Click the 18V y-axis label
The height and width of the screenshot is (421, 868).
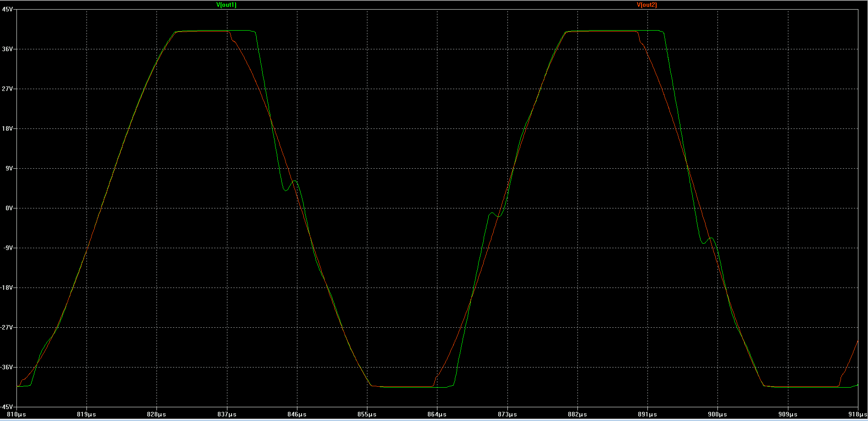tap(8, 128)
